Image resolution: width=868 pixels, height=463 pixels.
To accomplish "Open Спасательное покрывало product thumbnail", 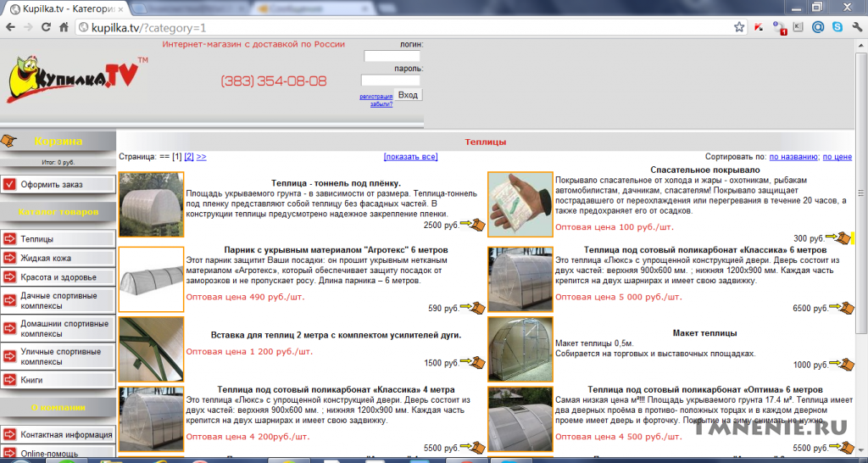I will [520, 204].
